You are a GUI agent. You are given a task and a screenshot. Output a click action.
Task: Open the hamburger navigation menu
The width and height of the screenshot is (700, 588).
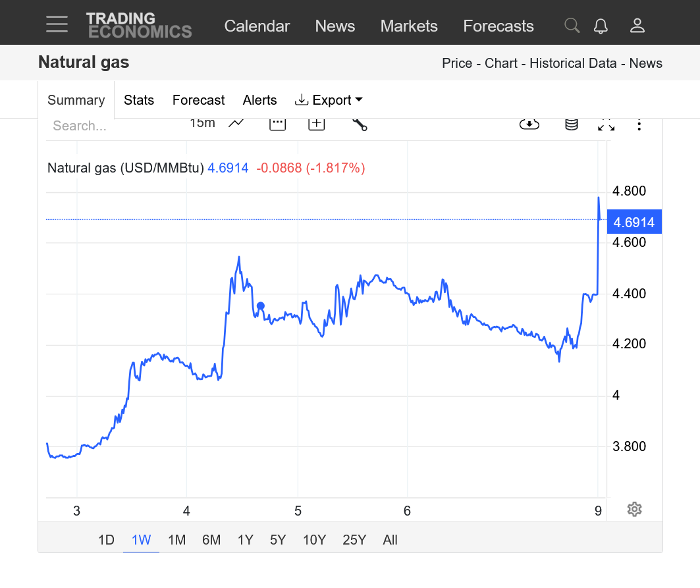[x=57, y=26]
